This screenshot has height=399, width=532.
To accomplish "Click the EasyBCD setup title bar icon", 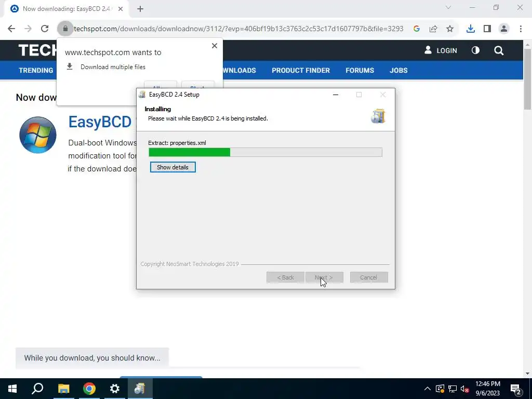I will 142,95.
